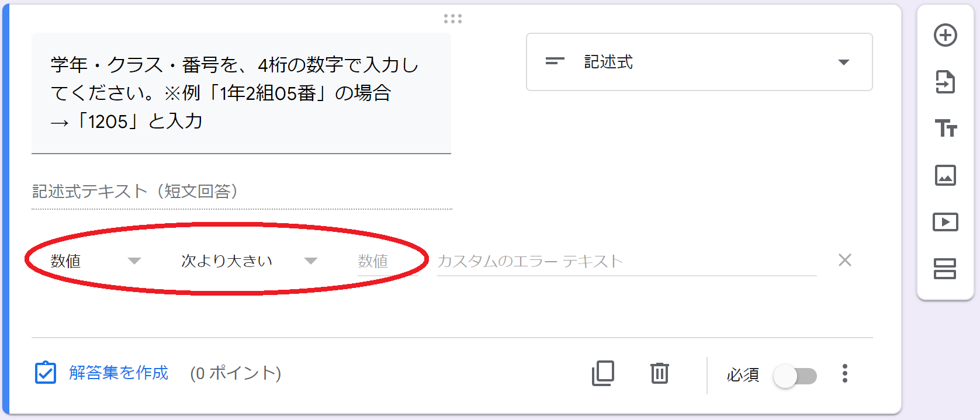The image size is (980, 420).
Task: Open the 次より大きい condition dropdown
Action: (x=249, y=261)
